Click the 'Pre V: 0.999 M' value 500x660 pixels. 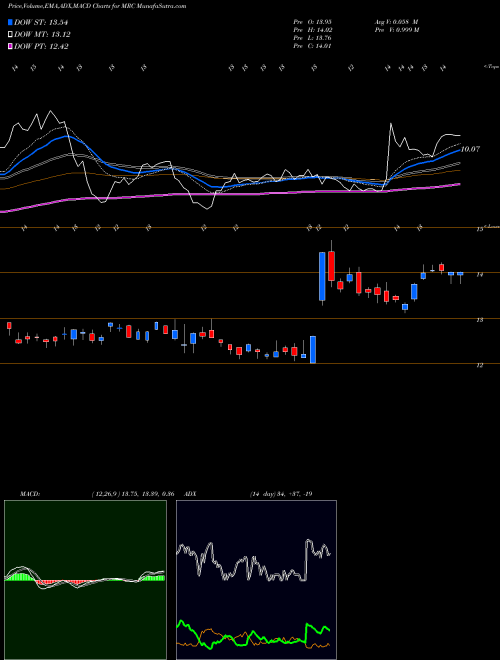[396, 30]
